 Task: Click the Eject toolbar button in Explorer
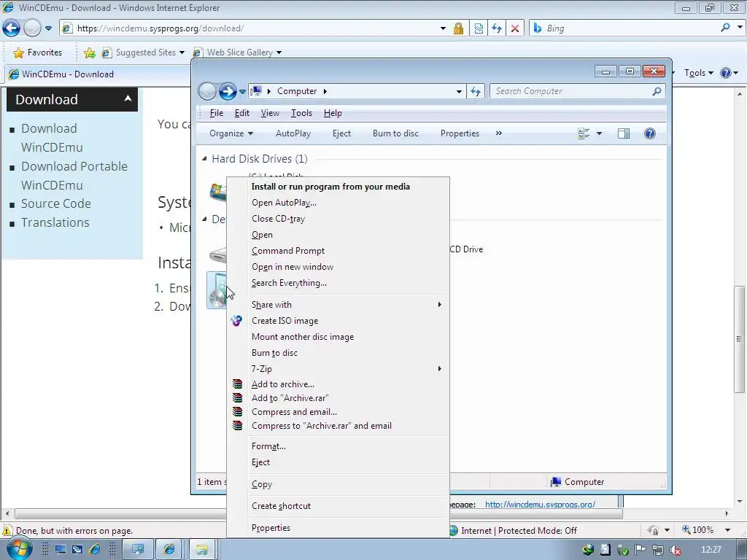click(341, 133)
